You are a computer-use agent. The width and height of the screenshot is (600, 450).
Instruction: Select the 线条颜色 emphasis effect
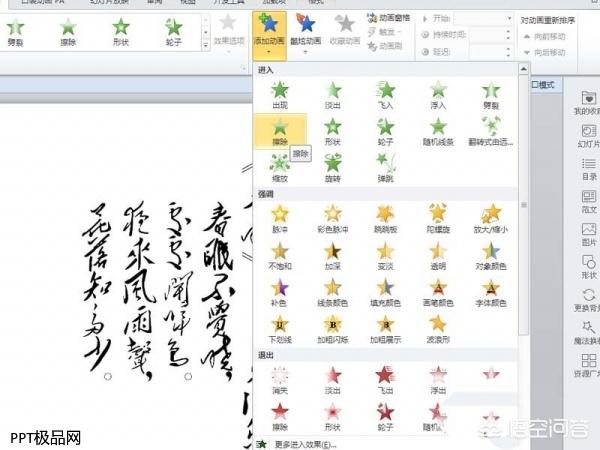click(333, 293)
